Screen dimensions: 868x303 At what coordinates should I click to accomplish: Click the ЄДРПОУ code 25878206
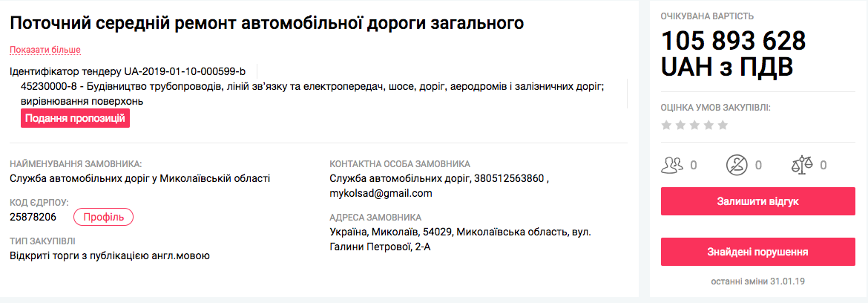(x=33, y=217)
